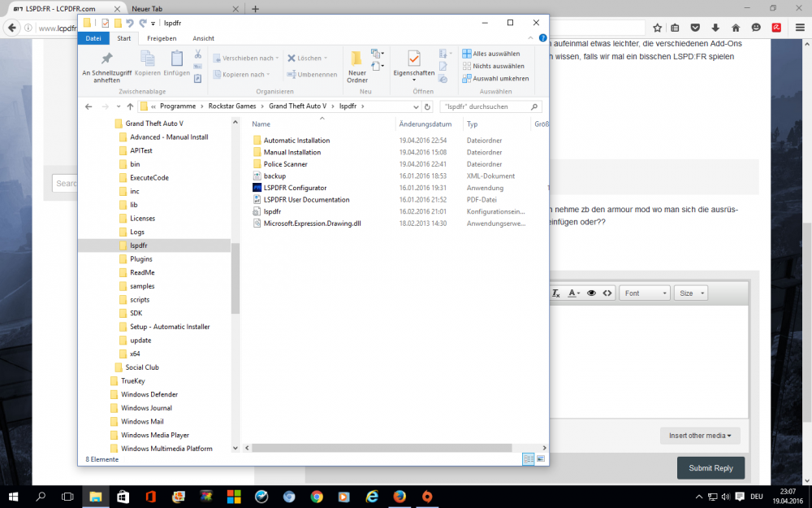Open the Size dropdown in the reply editor
The image size is (812, 508).
(x=690, y=293)
